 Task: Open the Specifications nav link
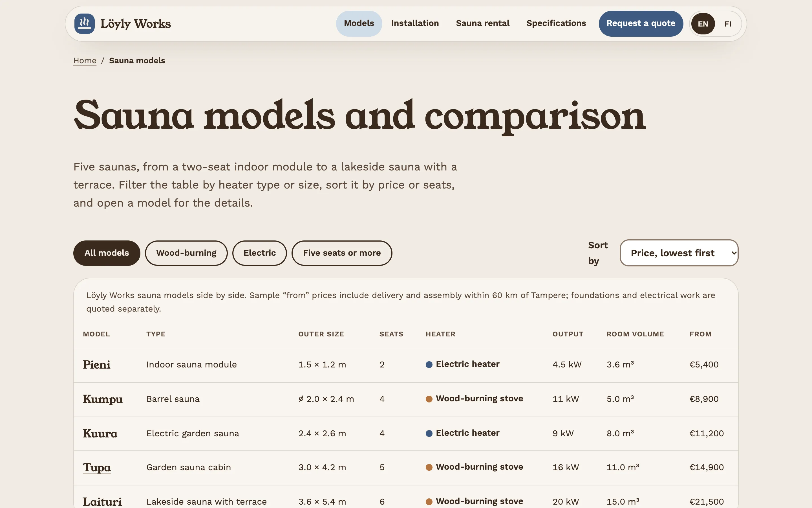(556, 23)
